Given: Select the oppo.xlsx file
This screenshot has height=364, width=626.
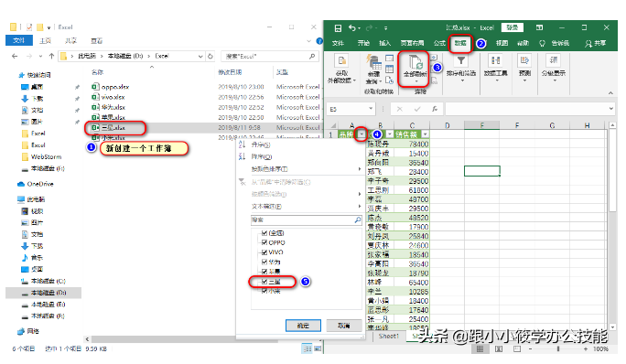Looking at the screenshot, I should coord(115,87).
